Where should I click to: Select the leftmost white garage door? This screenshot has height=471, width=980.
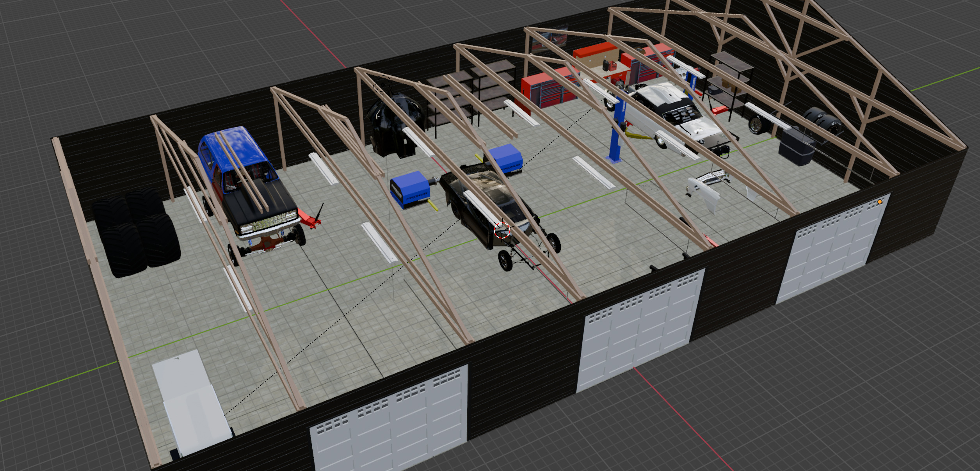pos(390,419)
